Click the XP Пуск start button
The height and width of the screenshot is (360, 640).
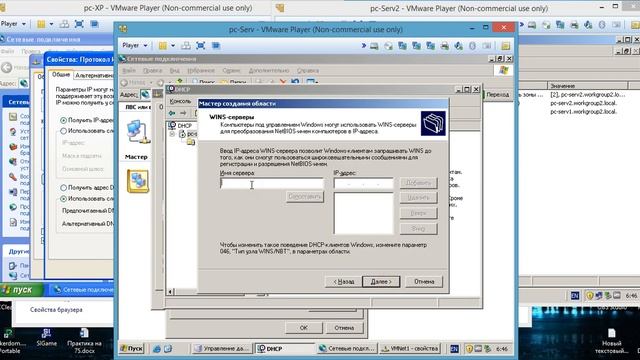pyautogui.click(x=21, y=290)
